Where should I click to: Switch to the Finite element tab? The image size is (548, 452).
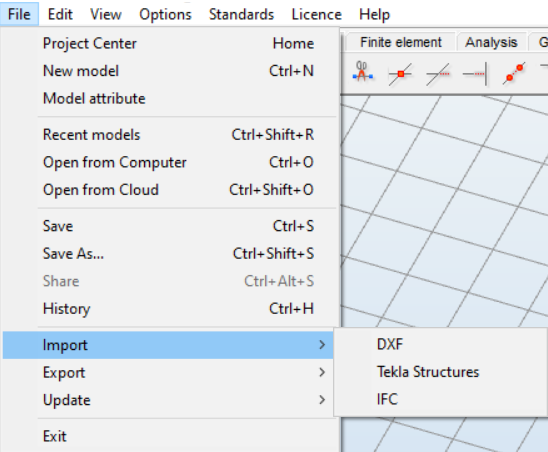click(x=401, y=42)
